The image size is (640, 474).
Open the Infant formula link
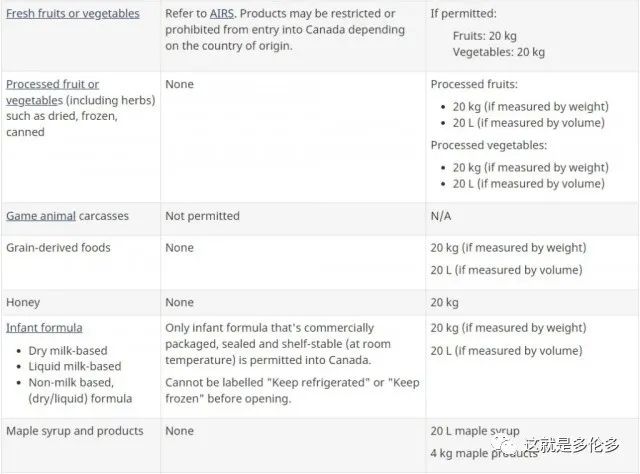(x=44, y=327)
